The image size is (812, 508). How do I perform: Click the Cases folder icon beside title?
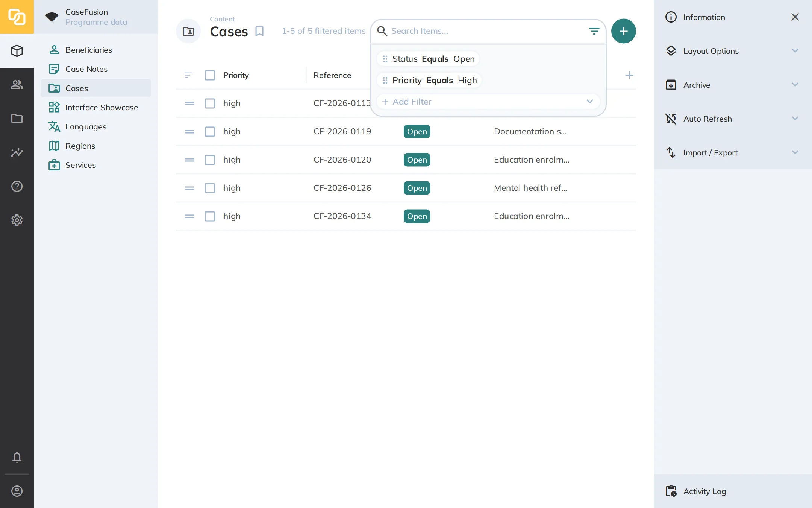188,31
